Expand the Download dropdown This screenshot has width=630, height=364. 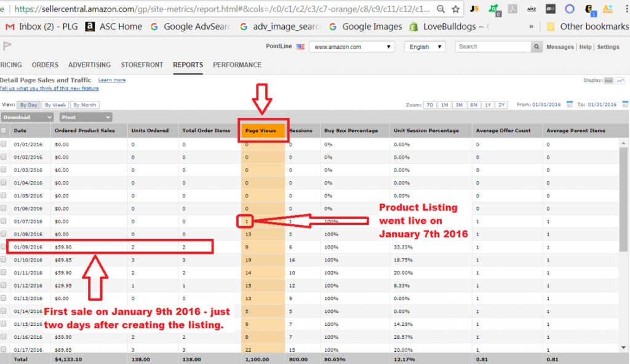tap(26, 117)
